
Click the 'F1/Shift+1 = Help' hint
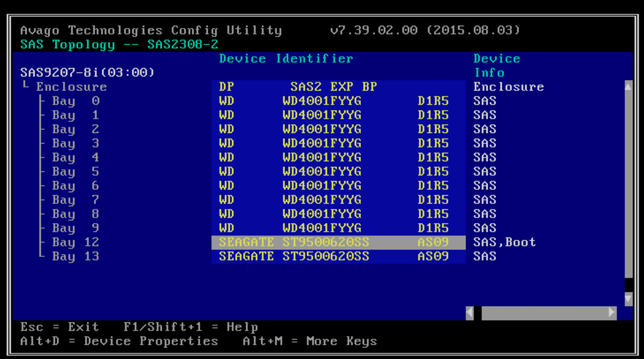[191, 327]
